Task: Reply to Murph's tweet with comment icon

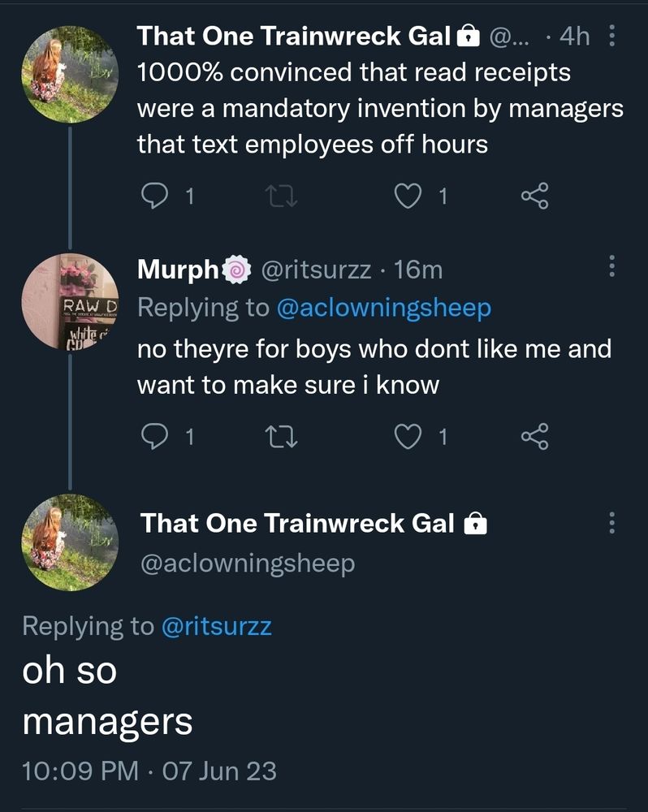Action: (x=154, y=438)
